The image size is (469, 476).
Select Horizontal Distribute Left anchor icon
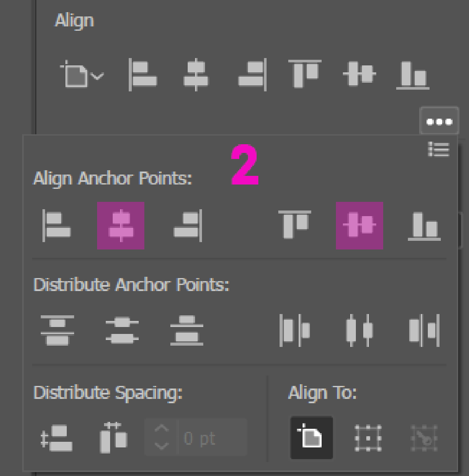pos(295,331)
